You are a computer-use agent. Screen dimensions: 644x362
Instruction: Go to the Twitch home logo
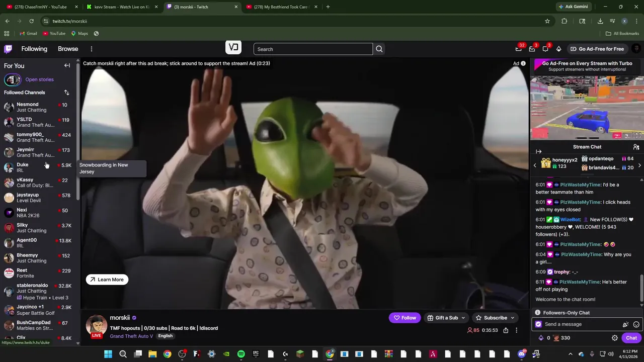8,49
